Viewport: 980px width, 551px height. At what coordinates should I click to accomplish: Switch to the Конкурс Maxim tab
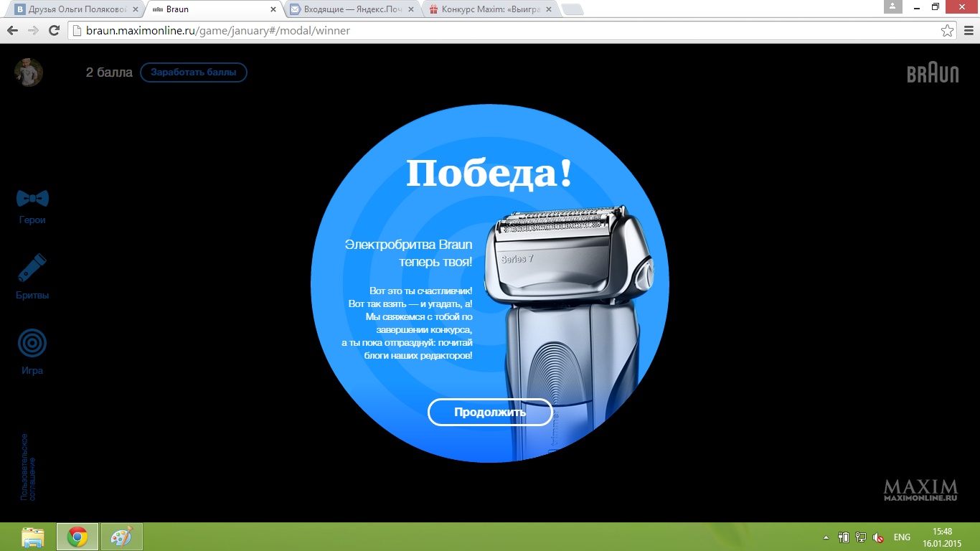click(x=490, y=10)
